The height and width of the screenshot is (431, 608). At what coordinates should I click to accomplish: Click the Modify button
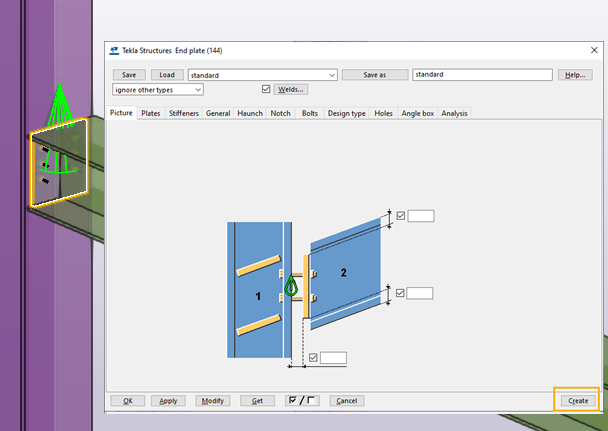point(213,401)
